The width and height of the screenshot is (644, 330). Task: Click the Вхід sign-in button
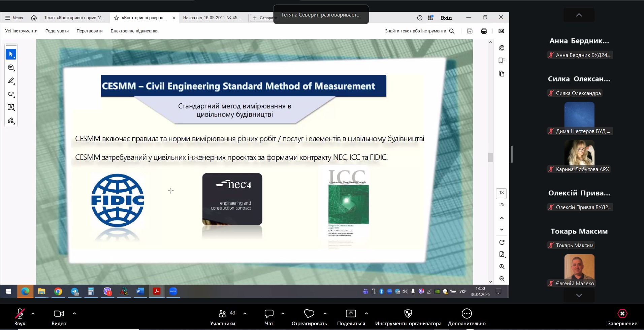click(446, 18)
